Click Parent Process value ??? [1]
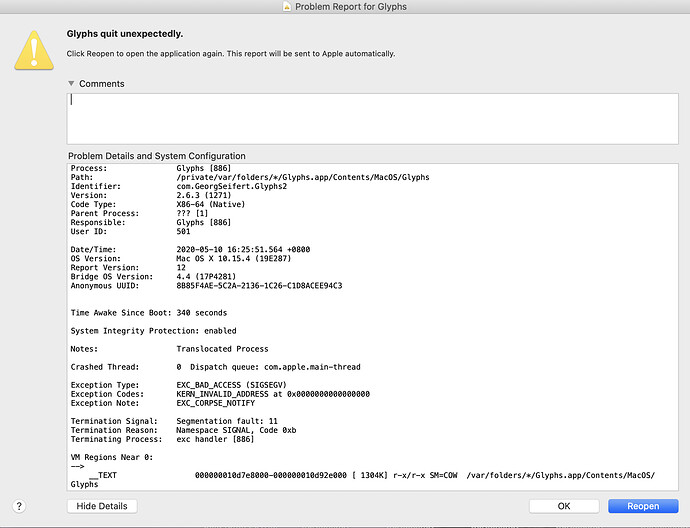The width and height of the screenshot is (690, 528). click(192, 213)
